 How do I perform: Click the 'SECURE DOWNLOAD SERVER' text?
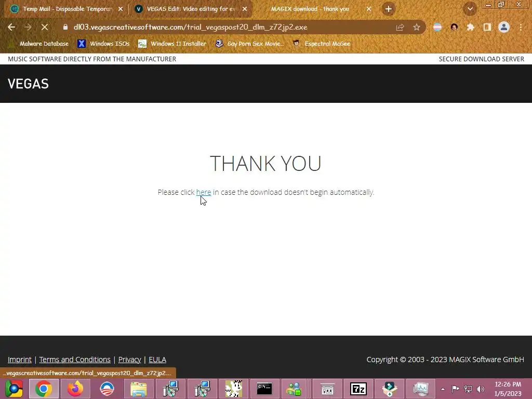point(482,59)
